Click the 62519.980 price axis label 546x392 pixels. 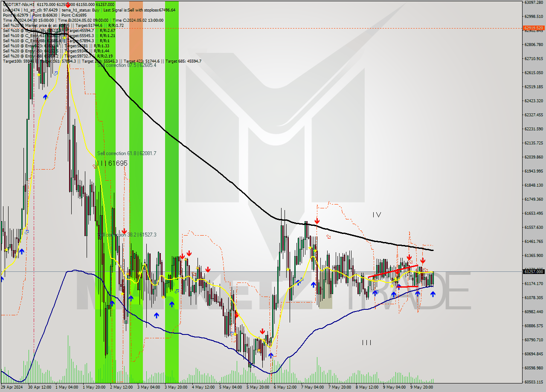coord(534,86)
